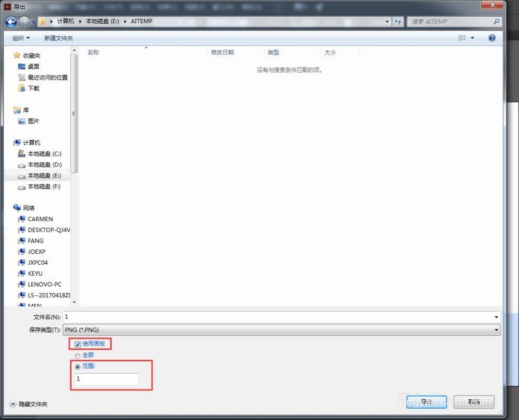Click the search magnifier icon
This screenshot has height=420, width=519.
tap(496, 21)
